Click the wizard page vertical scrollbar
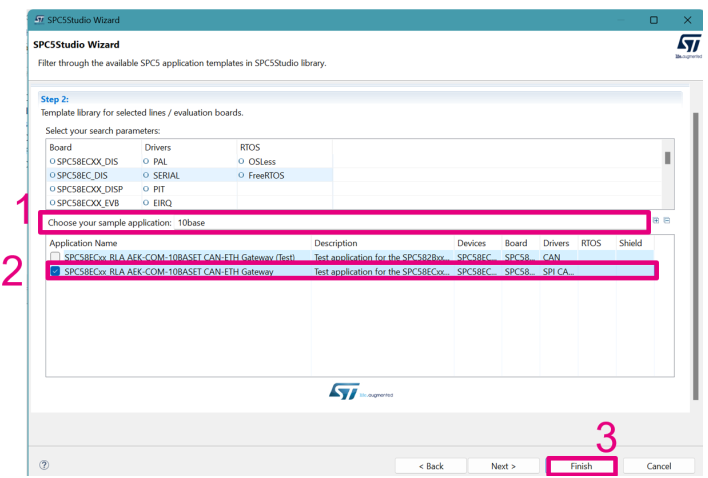This screenshot has width=708, height=478. (695, 256)
